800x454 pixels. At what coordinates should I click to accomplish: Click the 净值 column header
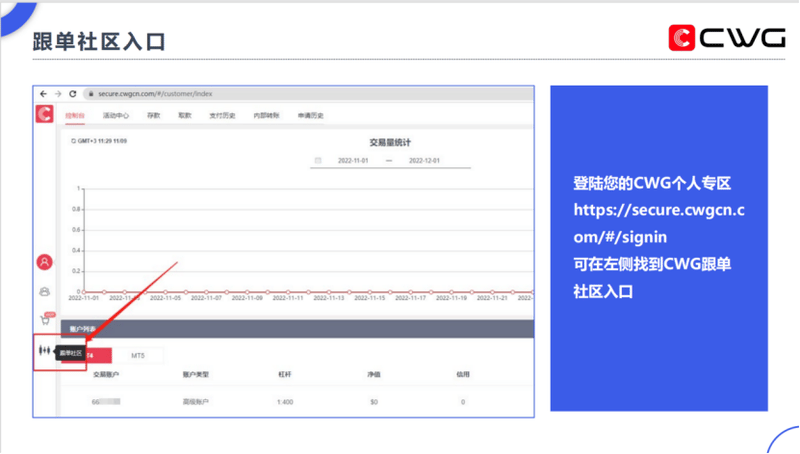click(x=374, y=374)
